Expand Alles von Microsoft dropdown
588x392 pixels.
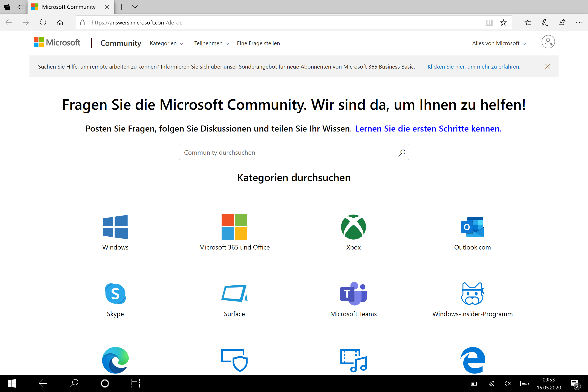point(499,43)
